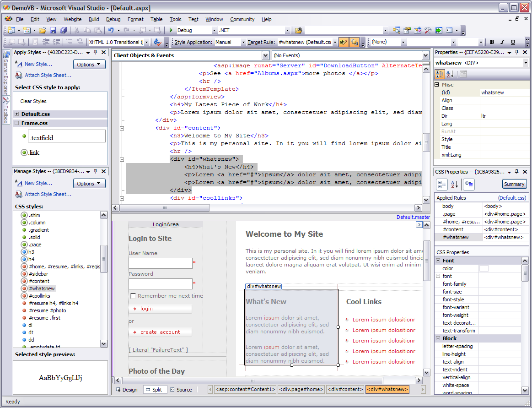
Task: Click the User Name input field
Action: (x=160, y=263)
